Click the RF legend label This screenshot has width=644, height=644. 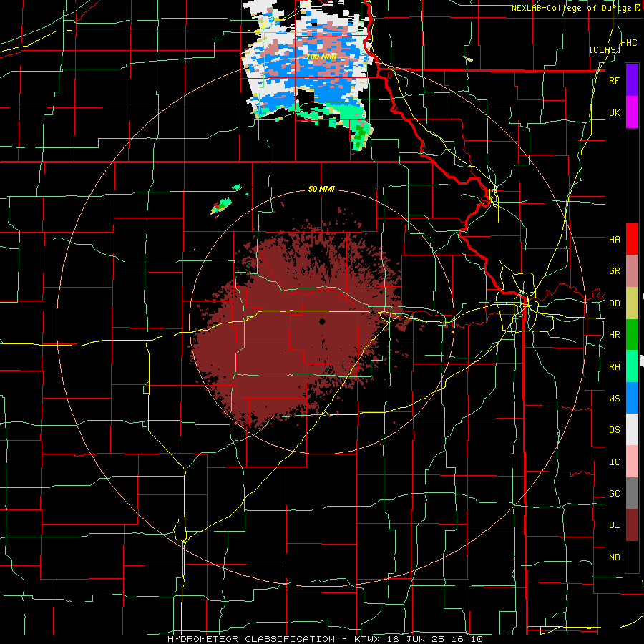pyautogui.click(x=614, y=80)
